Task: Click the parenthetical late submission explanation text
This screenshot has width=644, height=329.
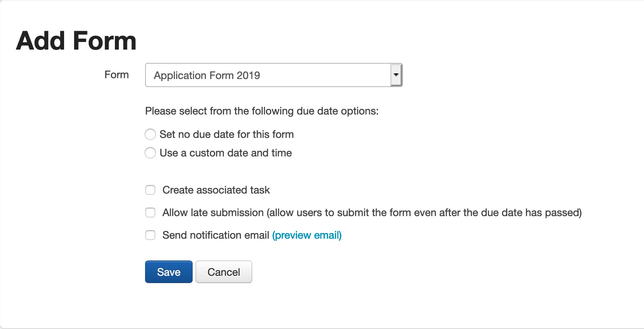Action: point(424,212)
